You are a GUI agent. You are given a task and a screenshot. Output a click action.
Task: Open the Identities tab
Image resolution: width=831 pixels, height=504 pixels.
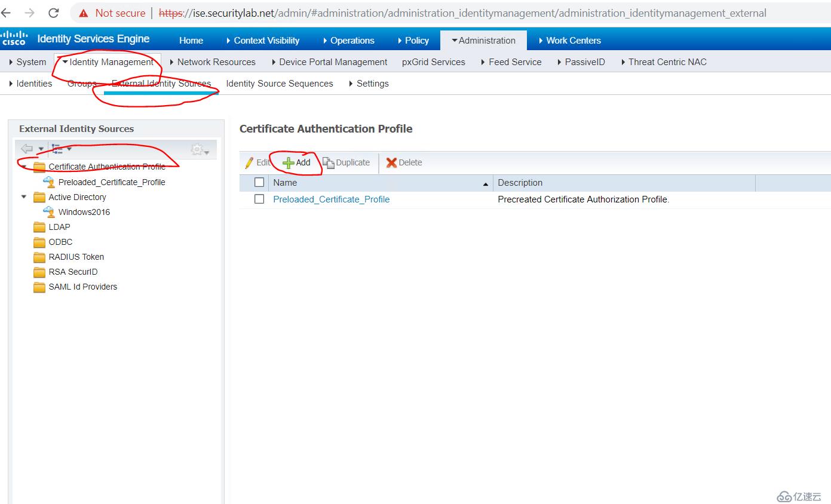tap(30, 84)
